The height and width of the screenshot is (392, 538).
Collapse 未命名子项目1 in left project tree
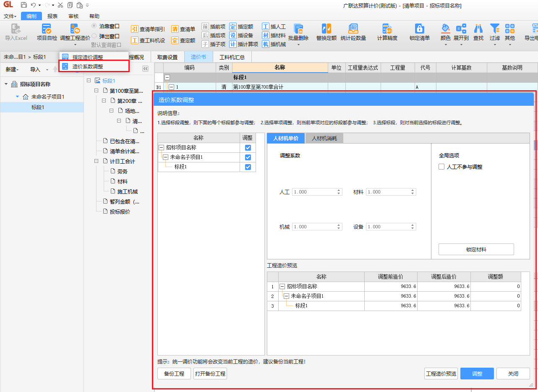17,97
